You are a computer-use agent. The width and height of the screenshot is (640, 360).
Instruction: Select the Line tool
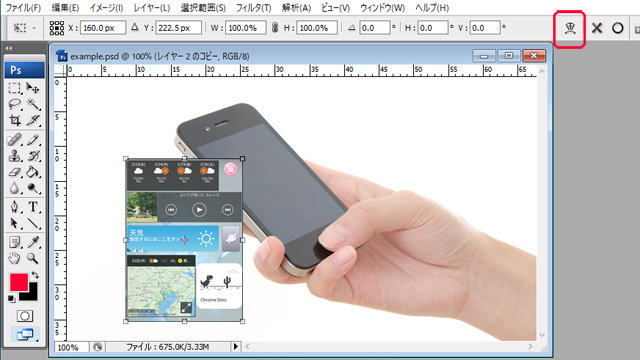33,223
